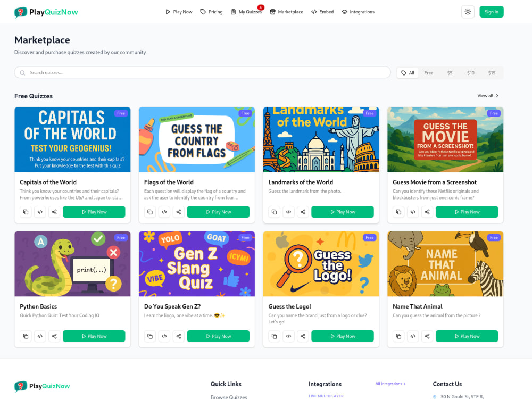Play the Python Basics quiz

pyautogui.click(x=94, y=336)
